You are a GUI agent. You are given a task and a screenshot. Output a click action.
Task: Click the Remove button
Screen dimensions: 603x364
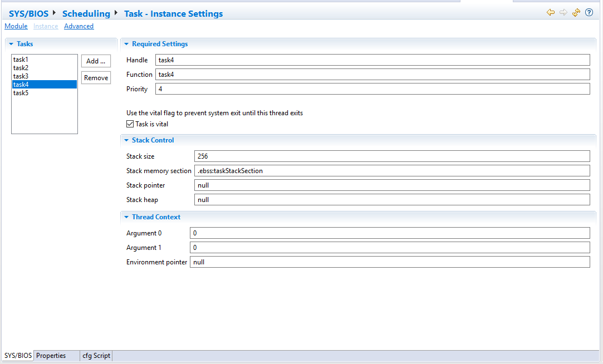[96, 78]
